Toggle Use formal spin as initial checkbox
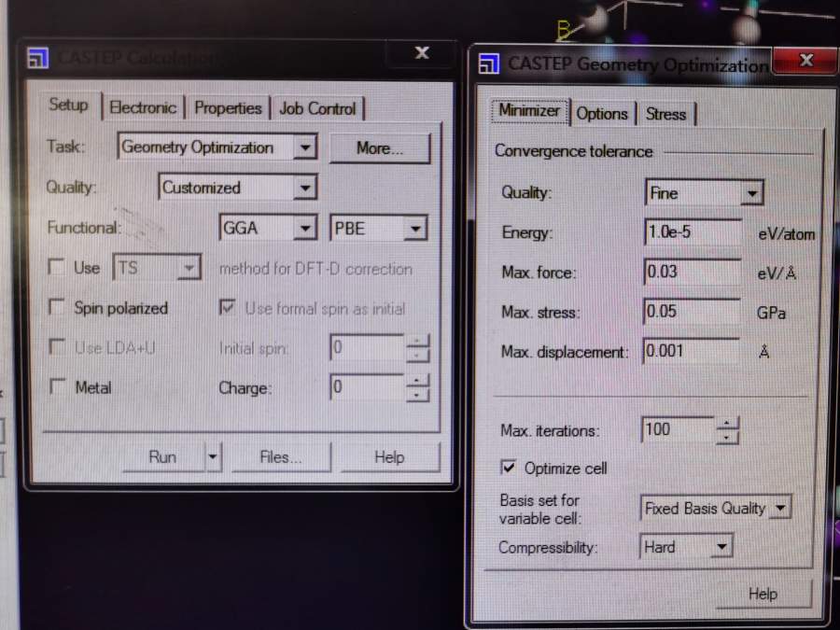Viewport: 840px width, 630px height. 227,307
